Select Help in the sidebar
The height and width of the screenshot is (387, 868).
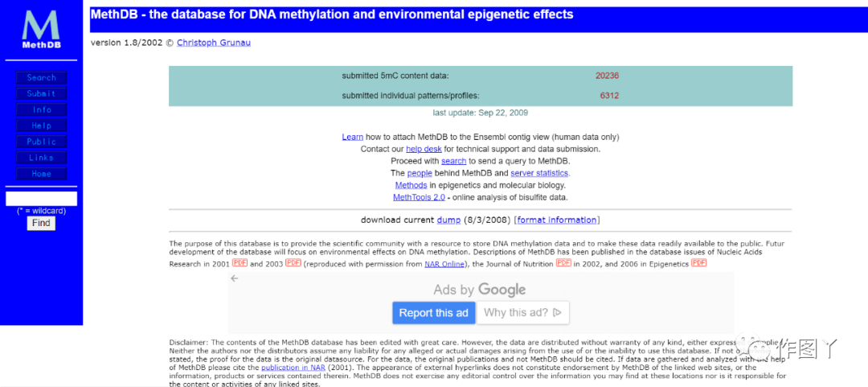(x=41, y=126)
